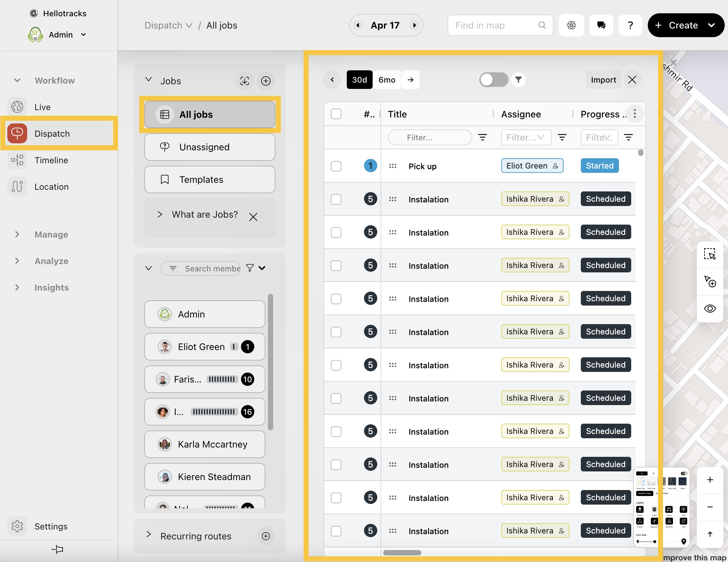Activate the map area selection tool
Screen dimensions: 728x562
pos(710,254)
